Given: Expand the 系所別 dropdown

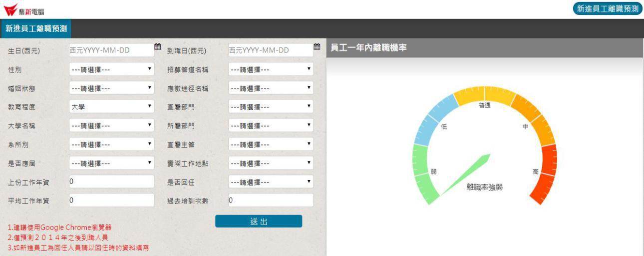Looking at the screenshot, I should point(111,144).
